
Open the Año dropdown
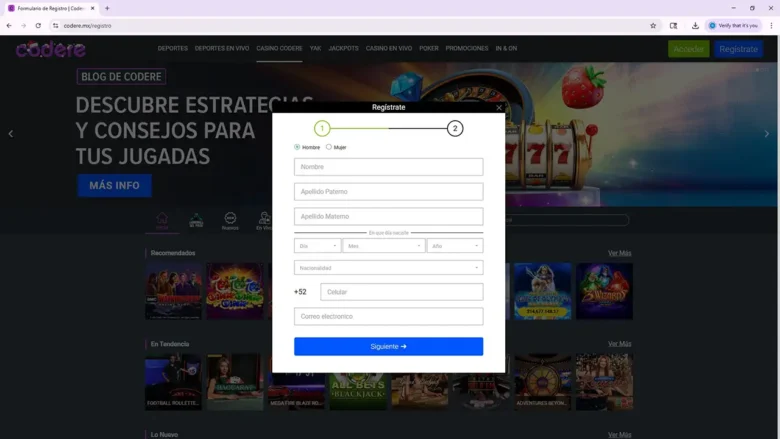coord(455,246)
